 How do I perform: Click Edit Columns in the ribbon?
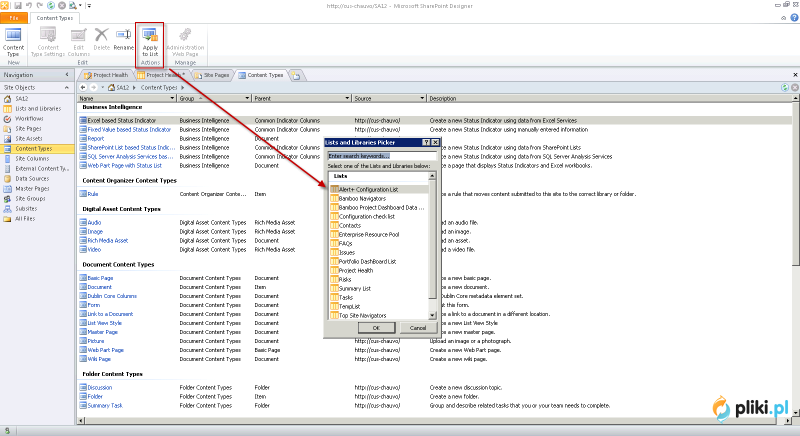79,42
